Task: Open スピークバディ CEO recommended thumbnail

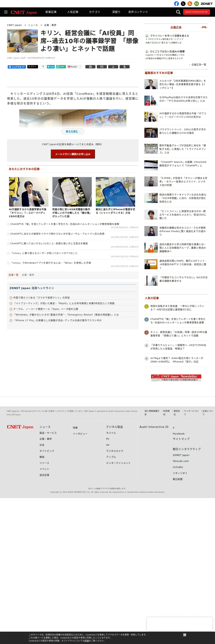Action: 28,192
